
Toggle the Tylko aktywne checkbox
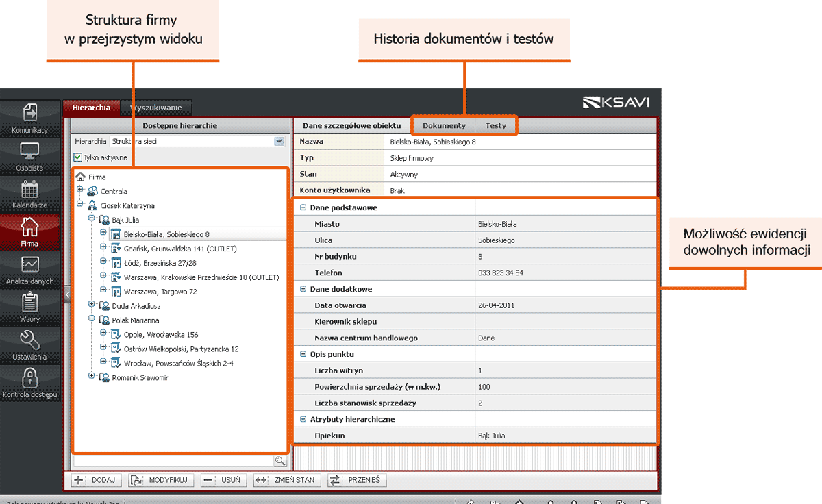(x=78, y=157)
